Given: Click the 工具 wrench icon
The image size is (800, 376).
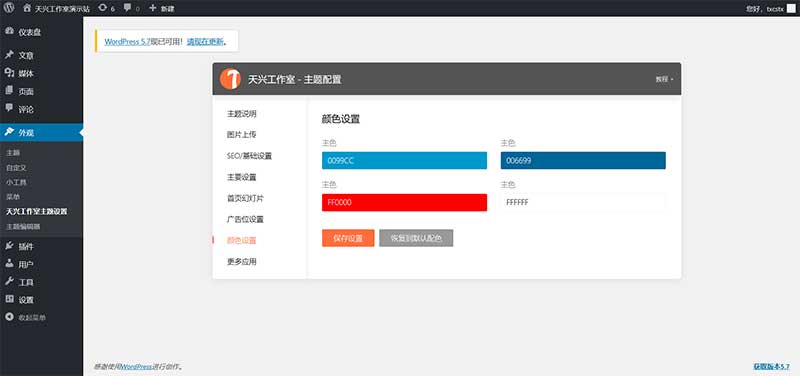Looking at the screenshot, I should pos(9,282).
